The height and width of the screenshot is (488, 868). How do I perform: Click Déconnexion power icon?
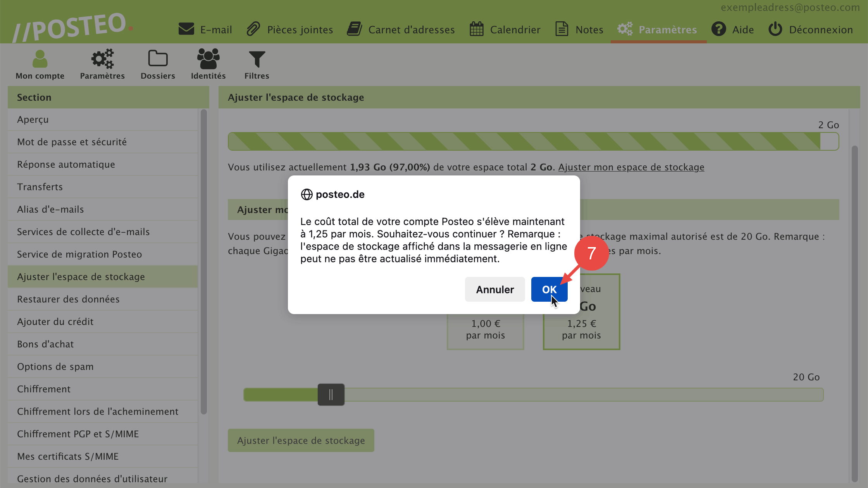coord(775,29)
